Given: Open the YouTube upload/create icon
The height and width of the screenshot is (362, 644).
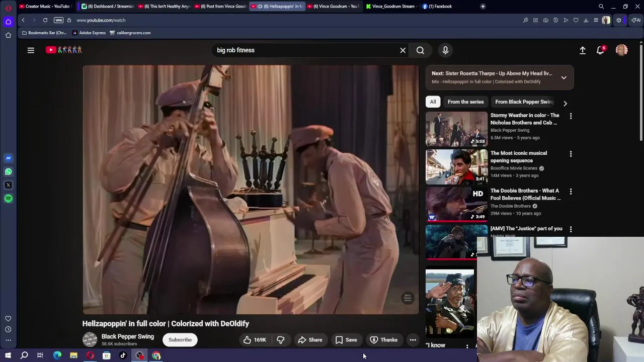Looking at the screenshot, I should click(583, 50).
